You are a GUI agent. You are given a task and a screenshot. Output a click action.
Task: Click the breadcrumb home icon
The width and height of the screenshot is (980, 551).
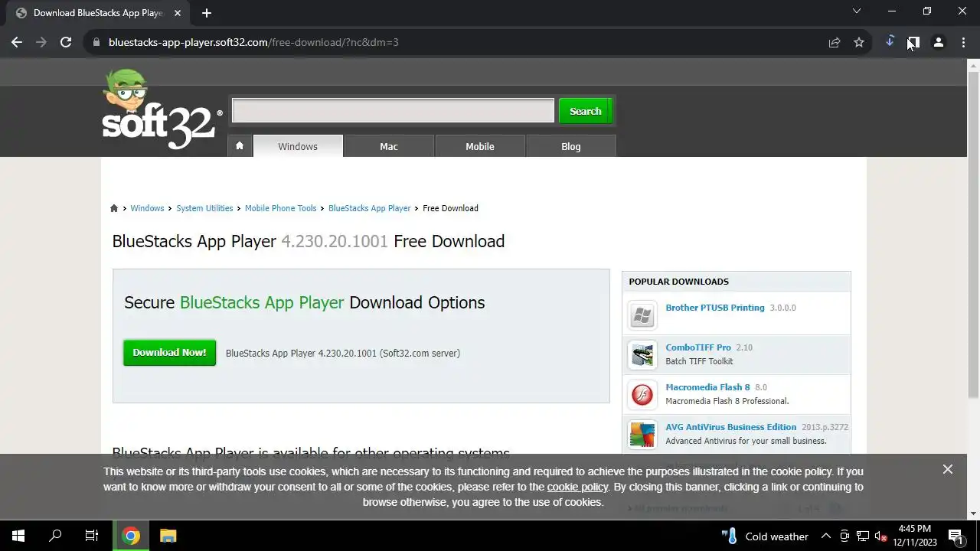(114, 208)
